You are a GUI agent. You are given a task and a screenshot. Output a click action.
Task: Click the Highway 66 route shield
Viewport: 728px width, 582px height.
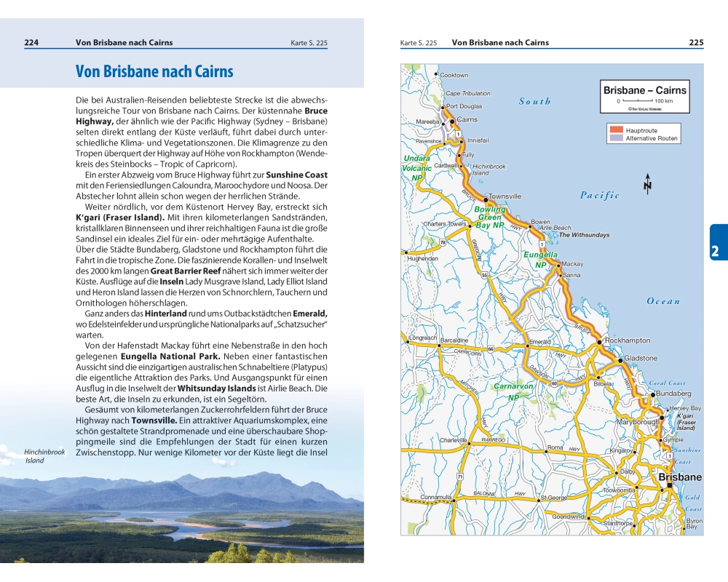click(491, 349)
